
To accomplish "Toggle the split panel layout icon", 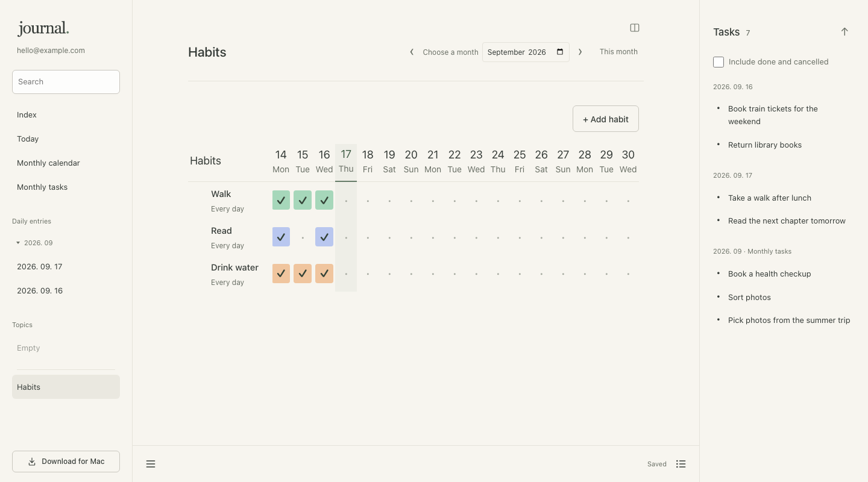I will tap(635, 28).
